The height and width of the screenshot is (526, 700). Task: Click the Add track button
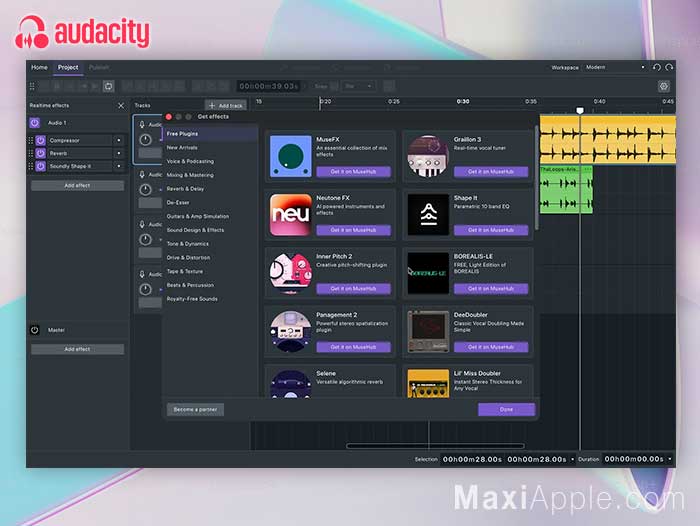226,105
